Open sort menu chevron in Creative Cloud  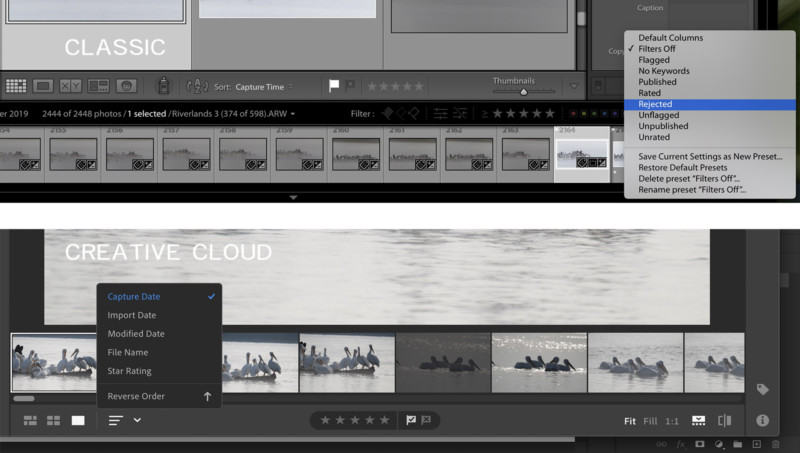coord(137,420)
